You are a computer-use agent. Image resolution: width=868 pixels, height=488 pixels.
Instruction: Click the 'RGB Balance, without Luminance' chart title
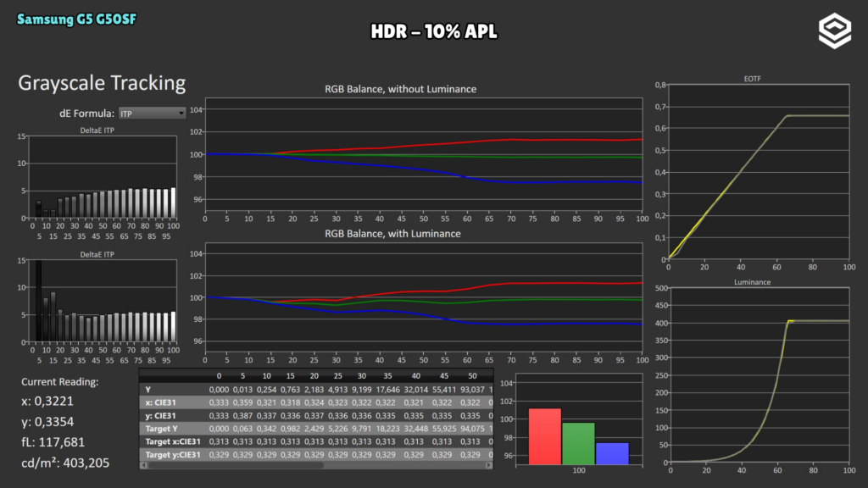pos(400,89)
